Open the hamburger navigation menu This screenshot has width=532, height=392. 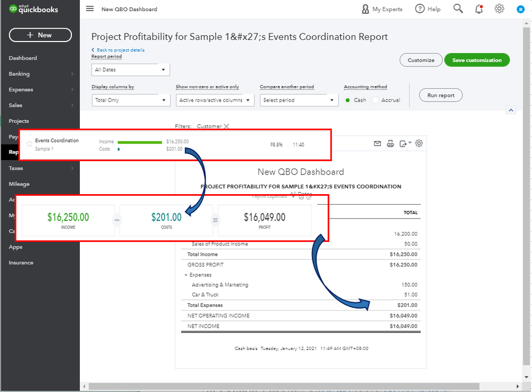click(89, 9)
